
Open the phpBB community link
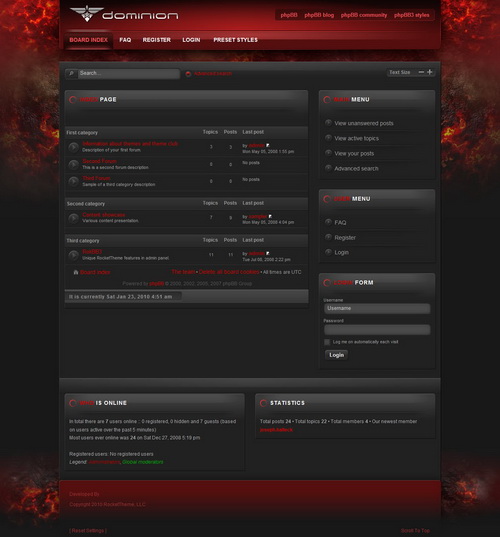tap(364, 15)
